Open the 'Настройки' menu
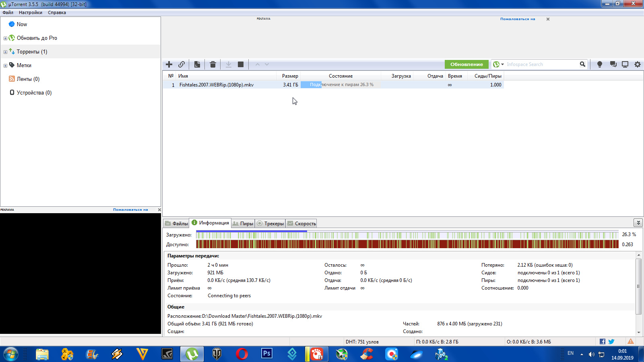644x362 pixels. click(31, 12)
